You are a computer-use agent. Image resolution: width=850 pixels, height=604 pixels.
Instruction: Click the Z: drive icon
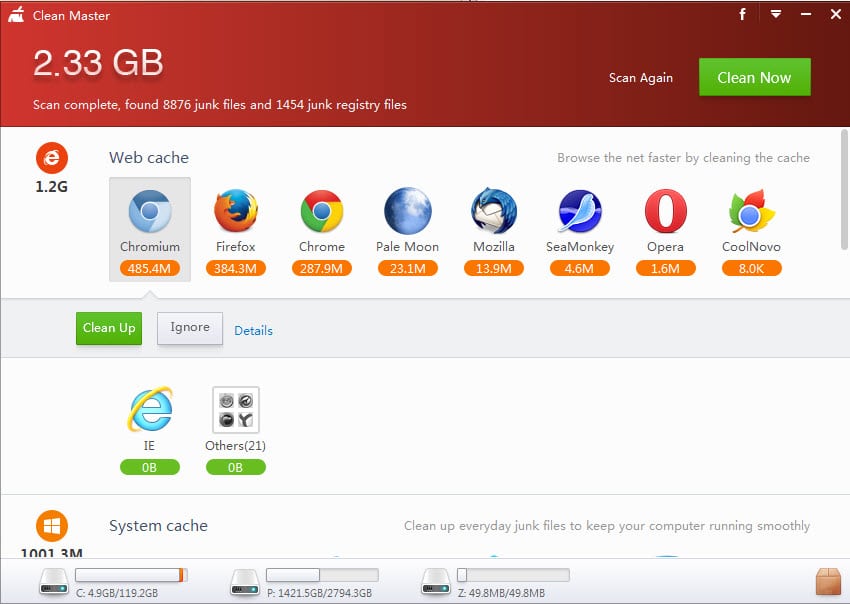click(x=436, y=582)
